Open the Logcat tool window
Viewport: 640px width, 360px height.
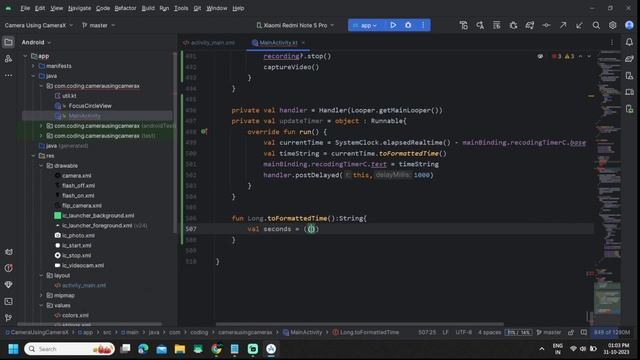pos(8,252)
